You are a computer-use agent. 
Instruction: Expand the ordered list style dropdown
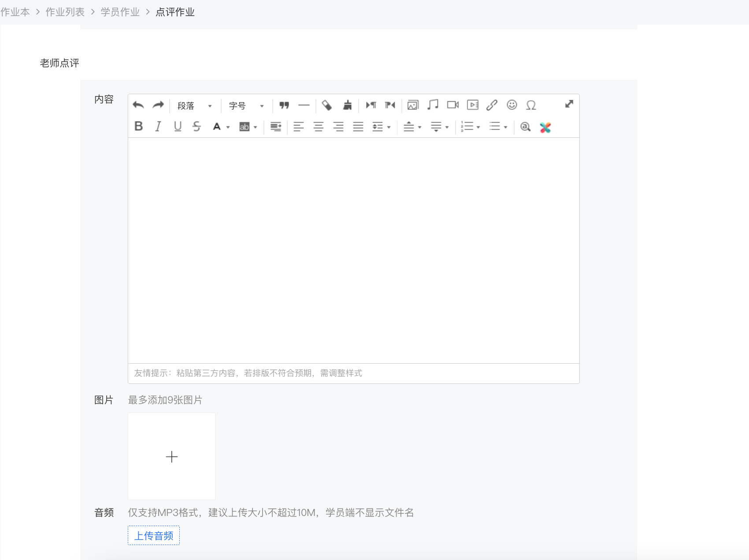[x=478, y=127]
